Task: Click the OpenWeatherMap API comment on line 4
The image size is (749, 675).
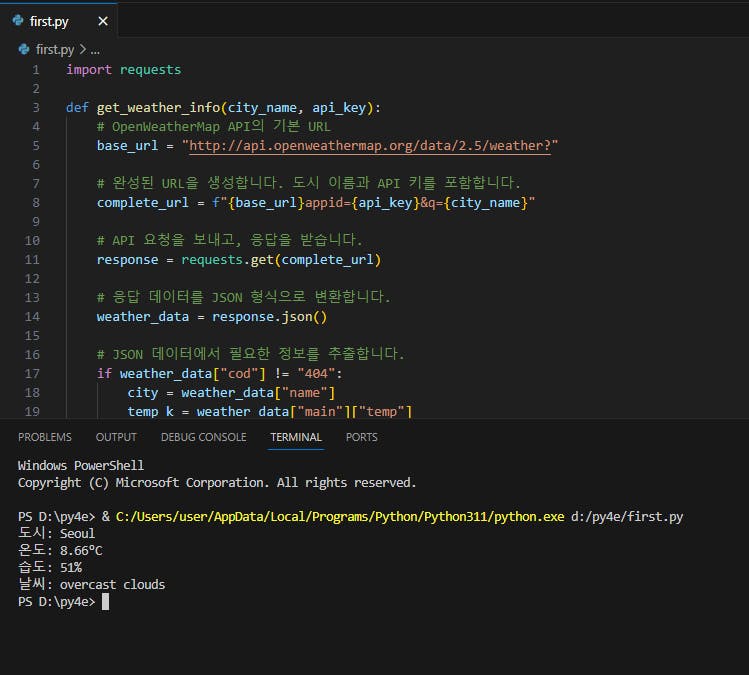Action: [214, 127]
